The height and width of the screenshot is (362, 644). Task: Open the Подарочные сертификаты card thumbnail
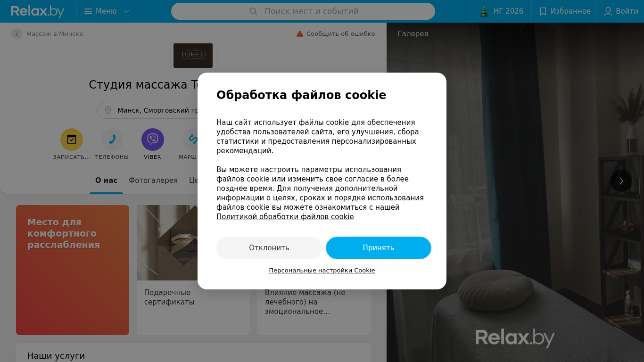(x=167, y=243)
